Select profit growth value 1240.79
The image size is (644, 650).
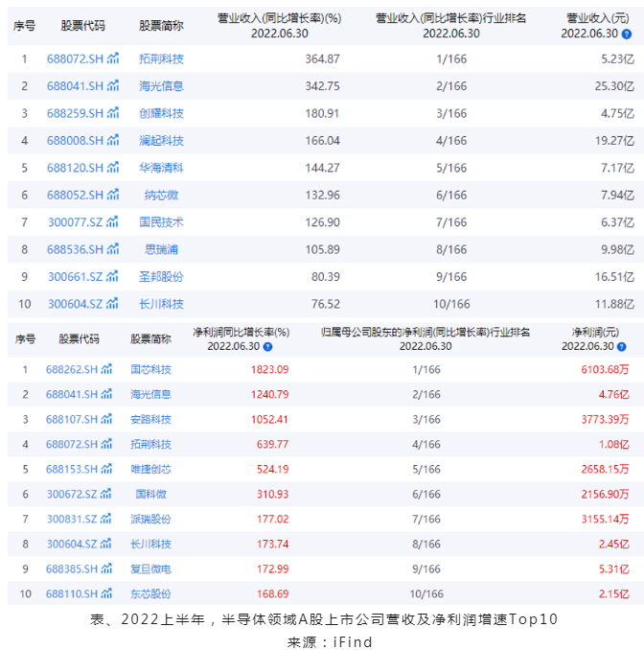(x=270, y=394)
